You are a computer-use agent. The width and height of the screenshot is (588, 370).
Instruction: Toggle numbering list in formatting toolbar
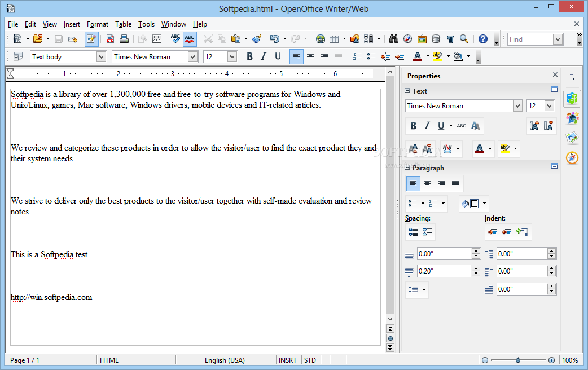pyautogui.click(x=357, y=56)
